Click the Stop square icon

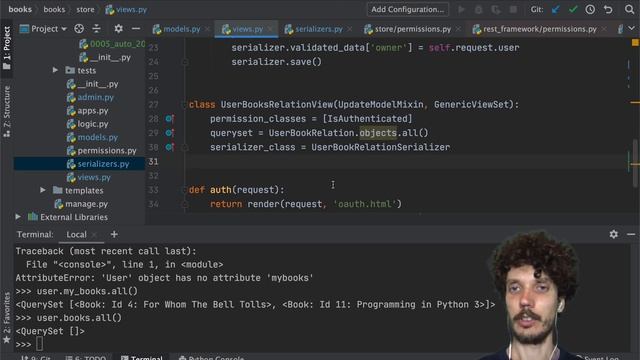(513, 9)
